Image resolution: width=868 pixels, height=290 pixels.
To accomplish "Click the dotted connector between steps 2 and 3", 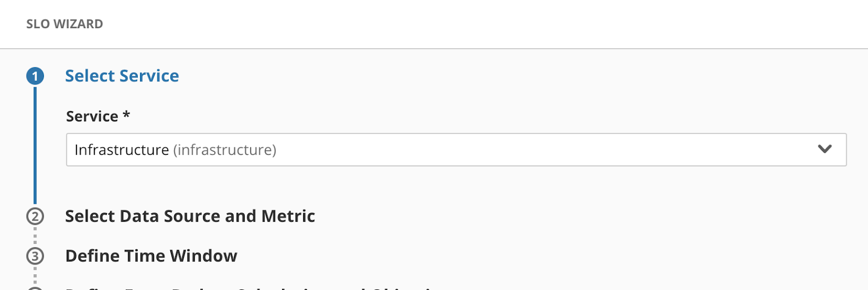I will [x=35, y=236].
